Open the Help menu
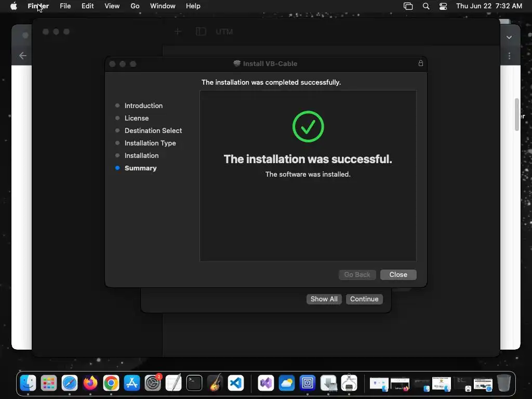Image resolution: width=532 pixels, height=399 pixels. 193,6
